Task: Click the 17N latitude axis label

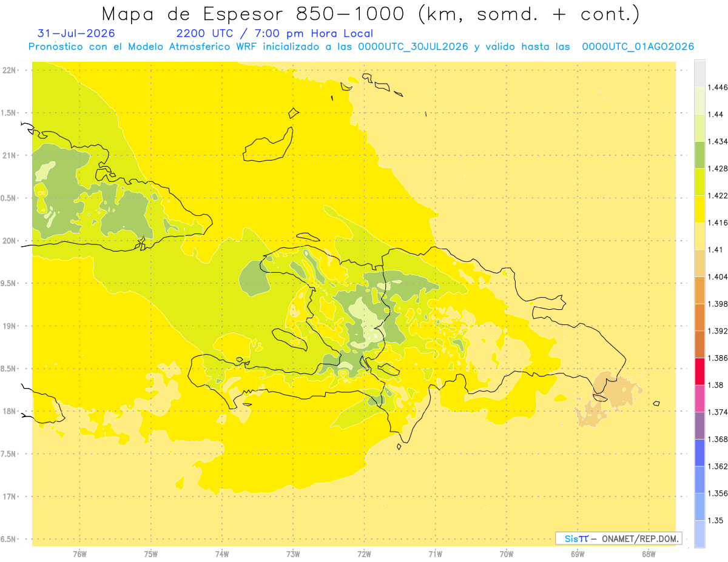Action: click(10, 497)
